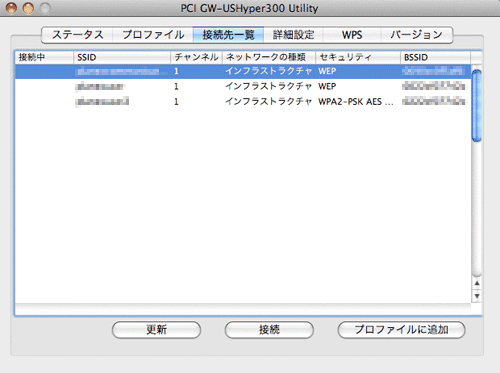Click the 更新 refresh button
Viewport: 500px width, 373px height.
coord(156,330)
